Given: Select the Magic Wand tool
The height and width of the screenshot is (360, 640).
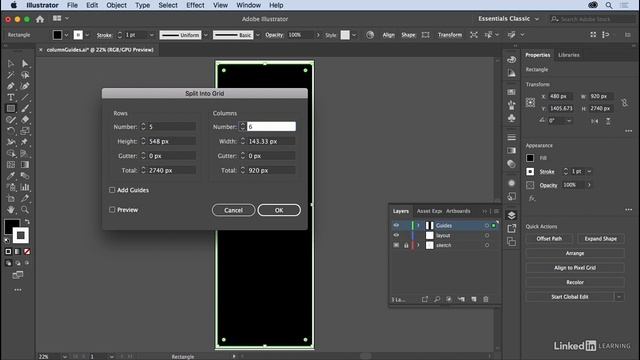Looking at the screenshot, I should pos(11,75).
